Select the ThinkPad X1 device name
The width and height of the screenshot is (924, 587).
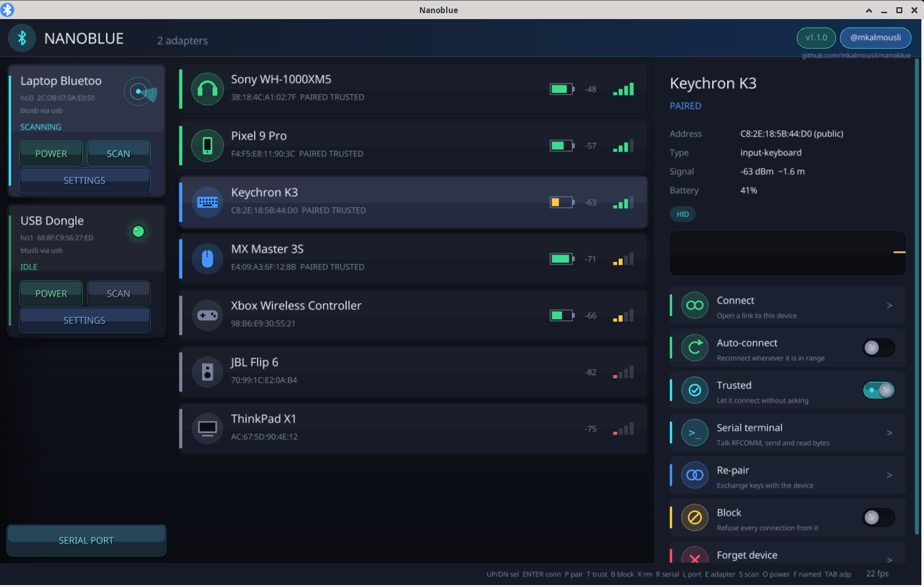tap(263, 419)
